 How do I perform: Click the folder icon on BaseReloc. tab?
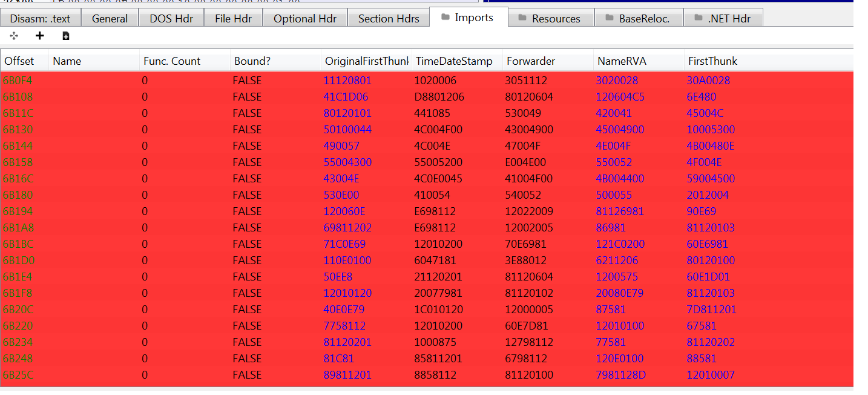click(609, 18)
